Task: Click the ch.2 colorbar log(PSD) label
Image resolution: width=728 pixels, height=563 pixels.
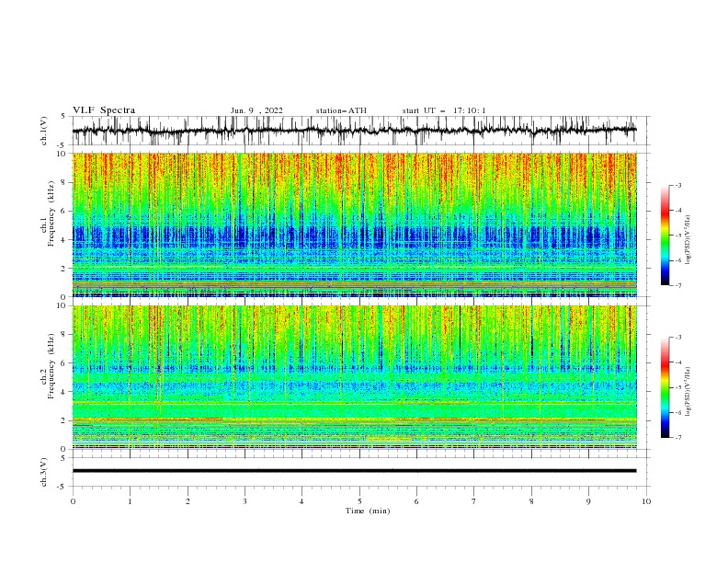Action: click(688, 392)
